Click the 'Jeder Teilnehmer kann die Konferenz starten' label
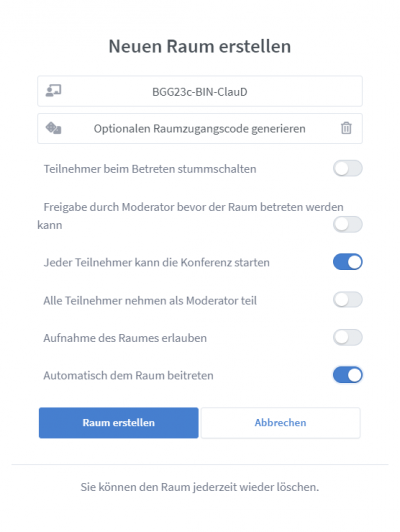The image size is (400, 532). (x=156, y=262)
